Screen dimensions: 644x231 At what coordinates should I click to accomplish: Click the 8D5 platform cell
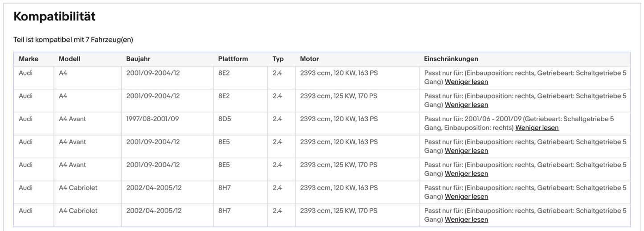coord(224,119)
